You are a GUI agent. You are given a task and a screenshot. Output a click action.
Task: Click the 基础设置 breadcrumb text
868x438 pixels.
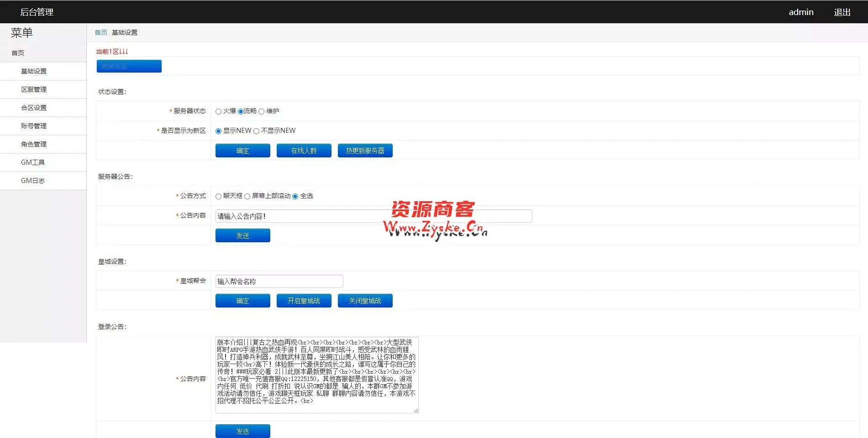click(125, 32)
